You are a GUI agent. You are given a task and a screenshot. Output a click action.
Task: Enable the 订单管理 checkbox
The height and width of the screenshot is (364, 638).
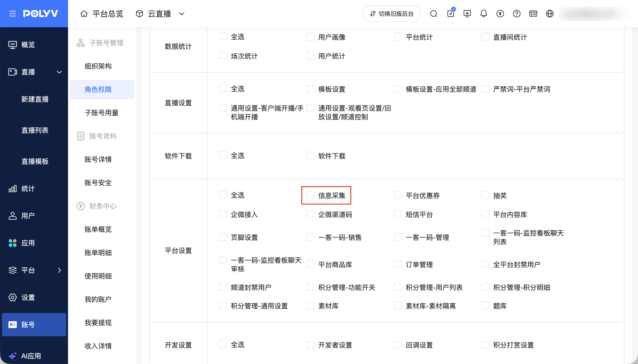(x=398, y=264)
